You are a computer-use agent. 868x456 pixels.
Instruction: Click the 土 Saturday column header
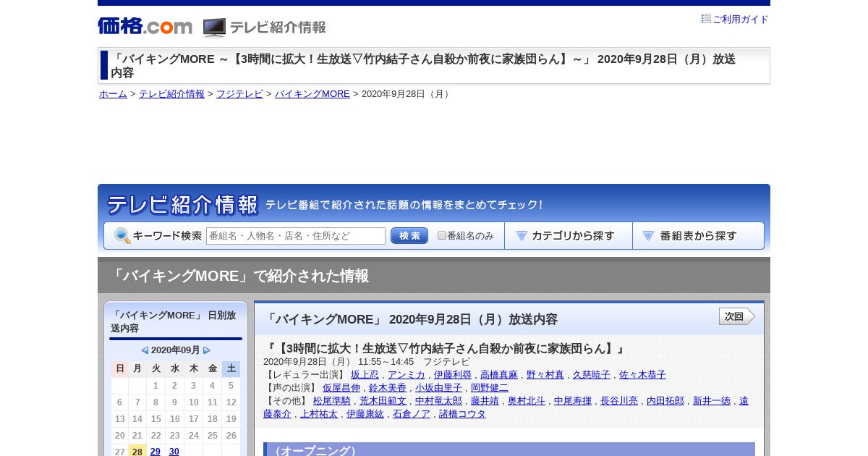coord(231,368)
